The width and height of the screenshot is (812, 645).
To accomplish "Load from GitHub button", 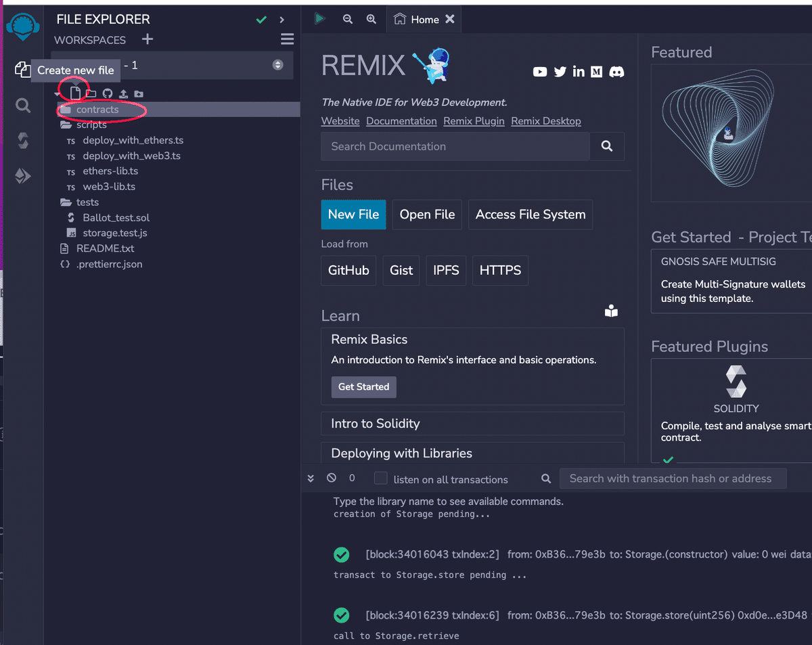I will [x=348, y=270].
